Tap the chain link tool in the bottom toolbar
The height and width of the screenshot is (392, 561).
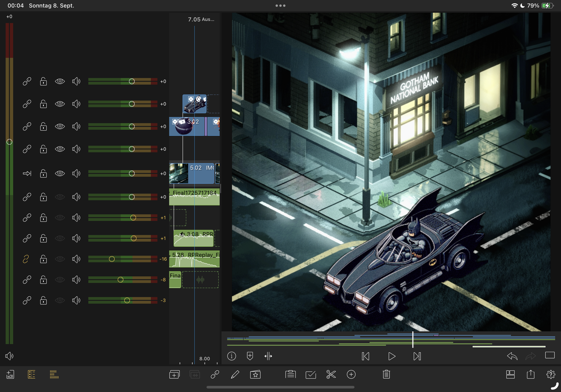point(215,374)
